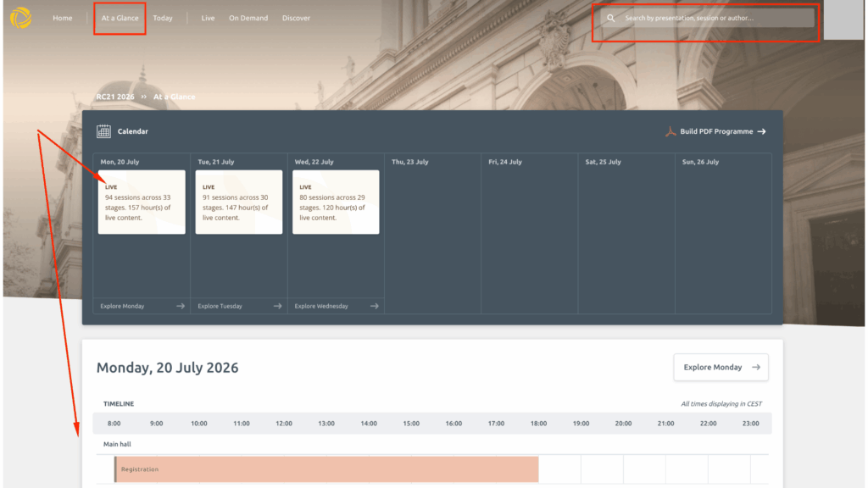Open the Live nav item
Screen dimensions: 868x488
[208, 19]
